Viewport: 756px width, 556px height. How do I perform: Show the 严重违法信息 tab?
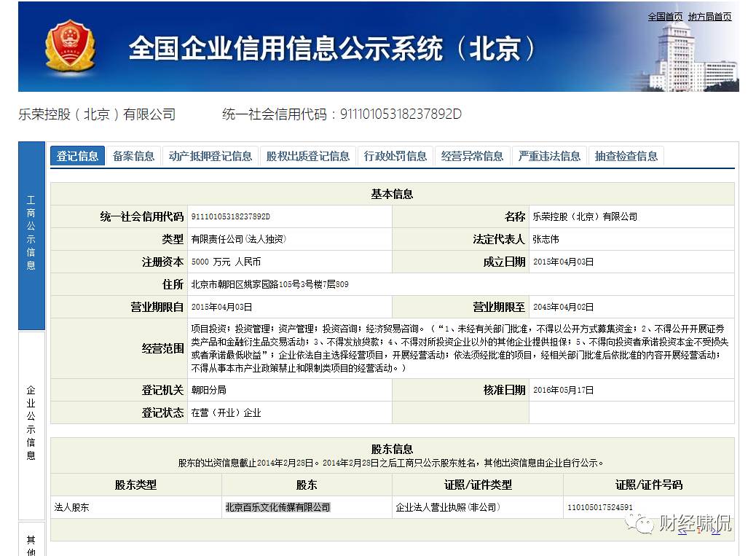click(549, 156)
